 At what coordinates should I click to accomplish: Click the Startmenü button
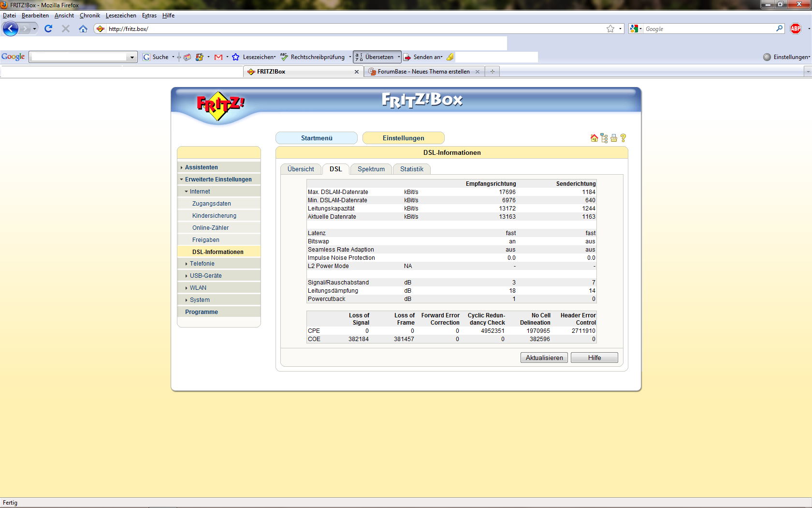coord(317,138)
